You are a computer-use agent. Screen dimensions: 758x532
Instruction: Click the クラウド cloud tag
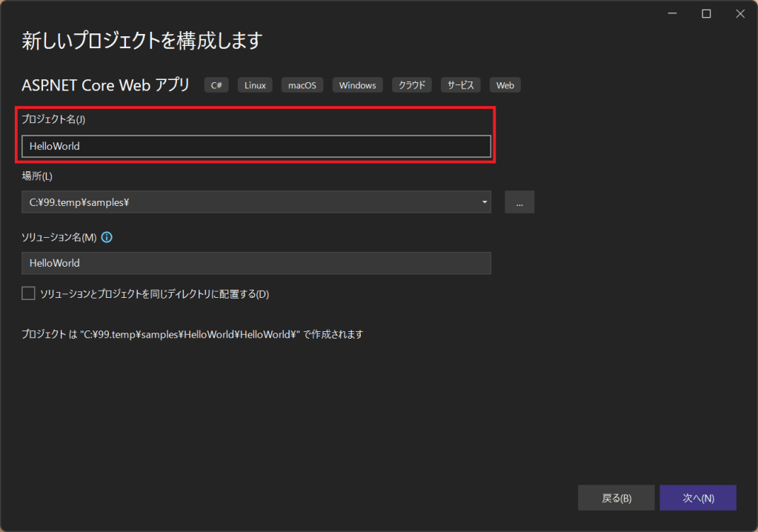[412, 85]
